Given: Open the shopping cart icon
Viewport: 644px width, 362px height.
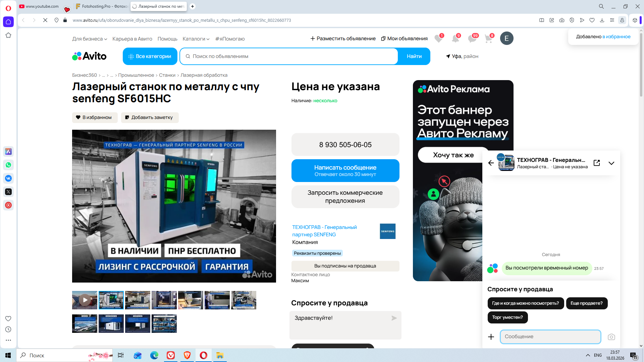Looking at the screenshot, I should 488,39.
